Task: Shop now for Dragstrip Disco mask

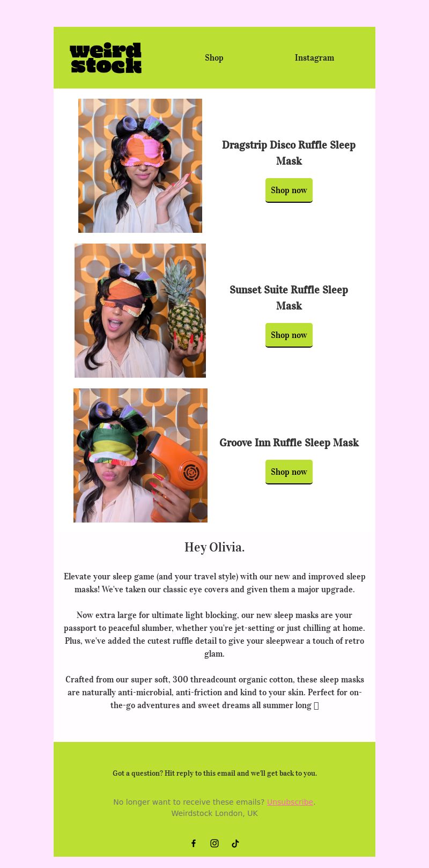Action: click(x=289, y=190)
